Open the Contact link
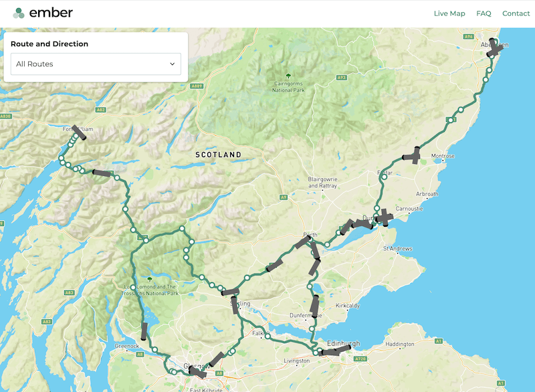This screenshot has height=392, width=535. pos(516,13)
